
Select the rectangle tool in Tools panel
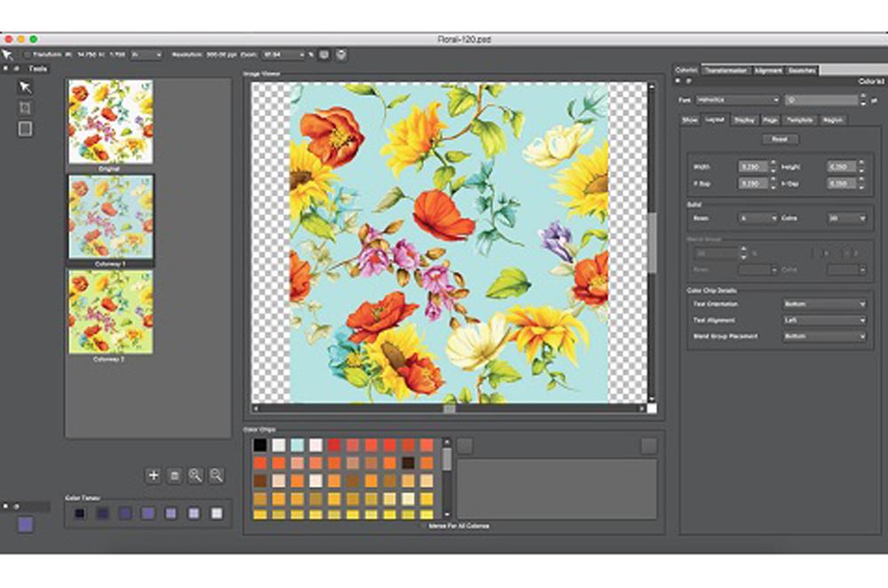25,129
